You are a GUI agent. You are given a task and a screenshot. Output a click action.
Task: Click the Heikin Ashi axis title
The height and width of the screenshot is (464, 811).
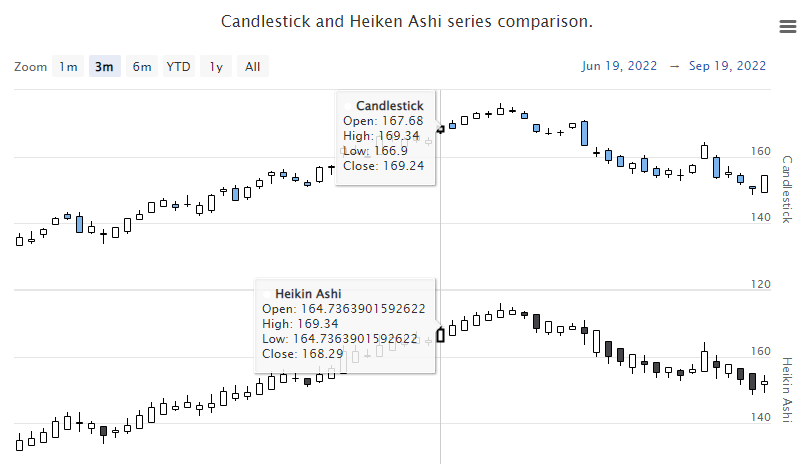pyautogui.click(x=786, y=388)
